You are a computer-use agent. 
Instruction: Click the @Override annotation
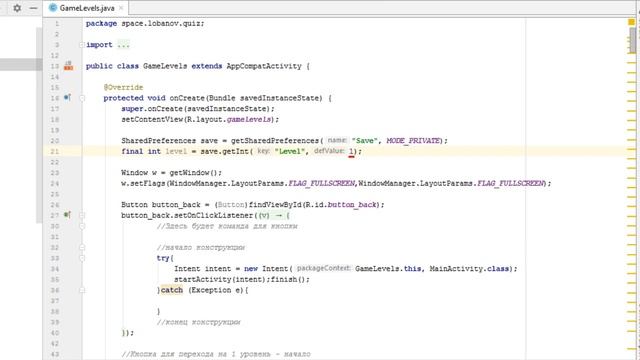[x=123, y=87]
